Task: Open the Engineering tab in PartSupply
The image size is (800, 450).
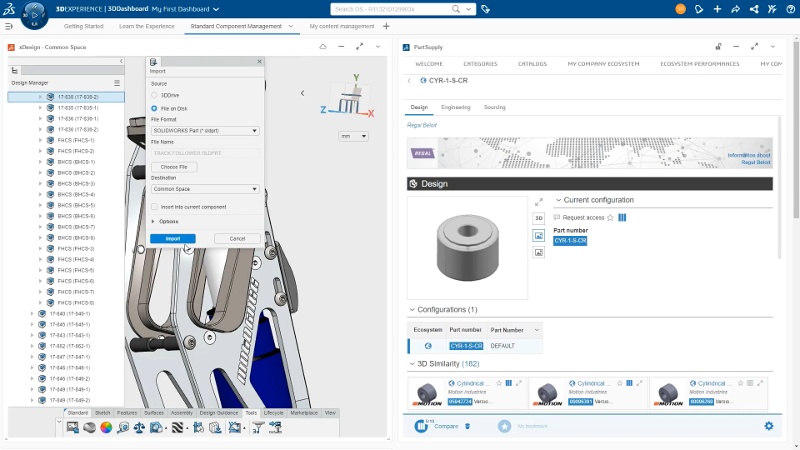Action: point(456,107)
